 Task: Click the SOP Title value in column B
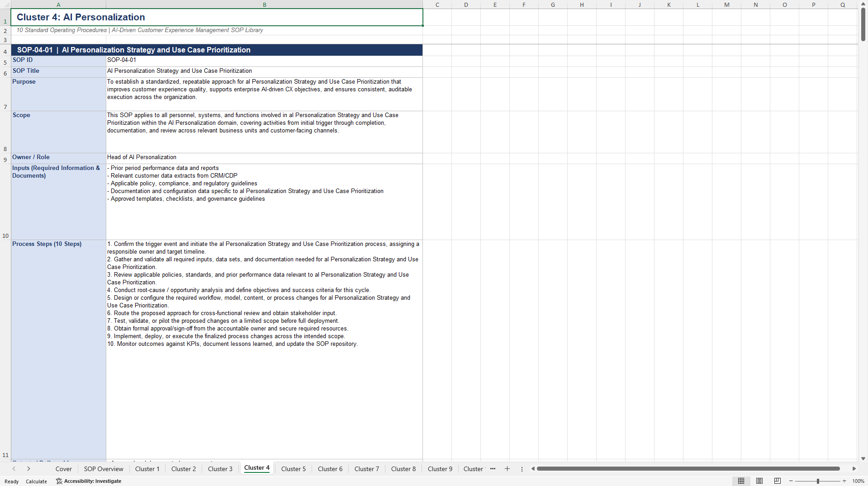coord(264,72)
